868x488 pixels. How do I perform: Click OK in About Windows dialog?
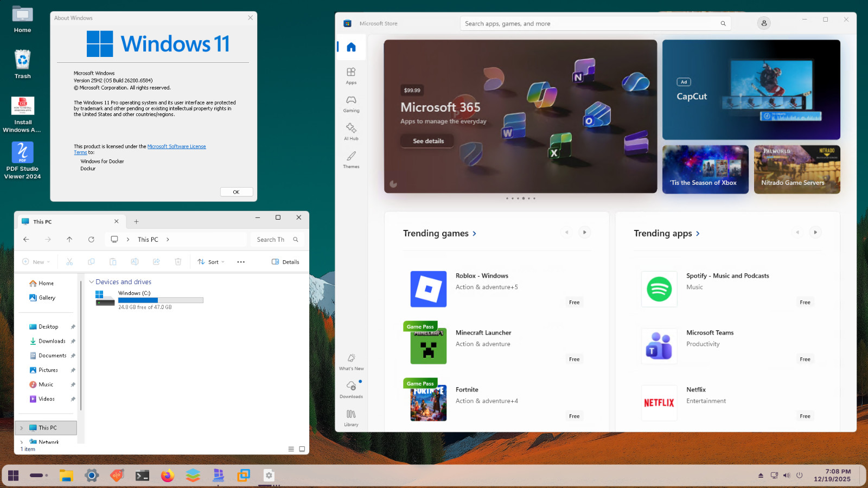237,192
